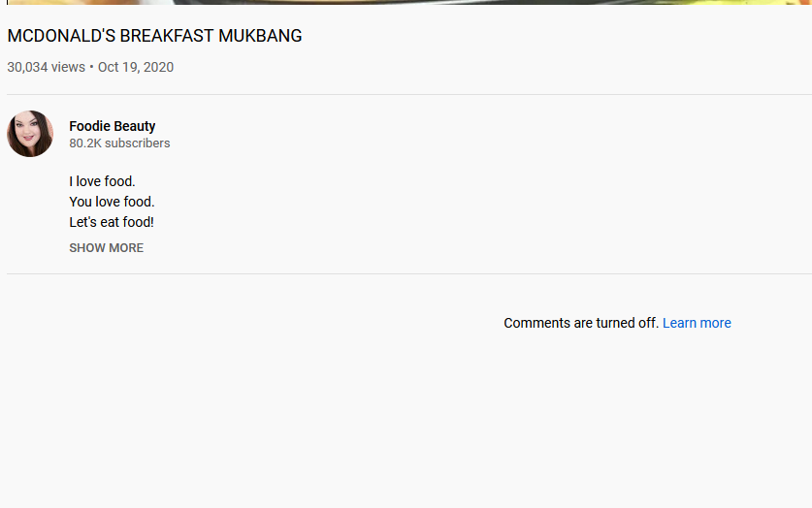The height and width of the screenshot is (508, 812).
Task: Click the divider line under SHOW MORE
Action: (x=409, y=273)
